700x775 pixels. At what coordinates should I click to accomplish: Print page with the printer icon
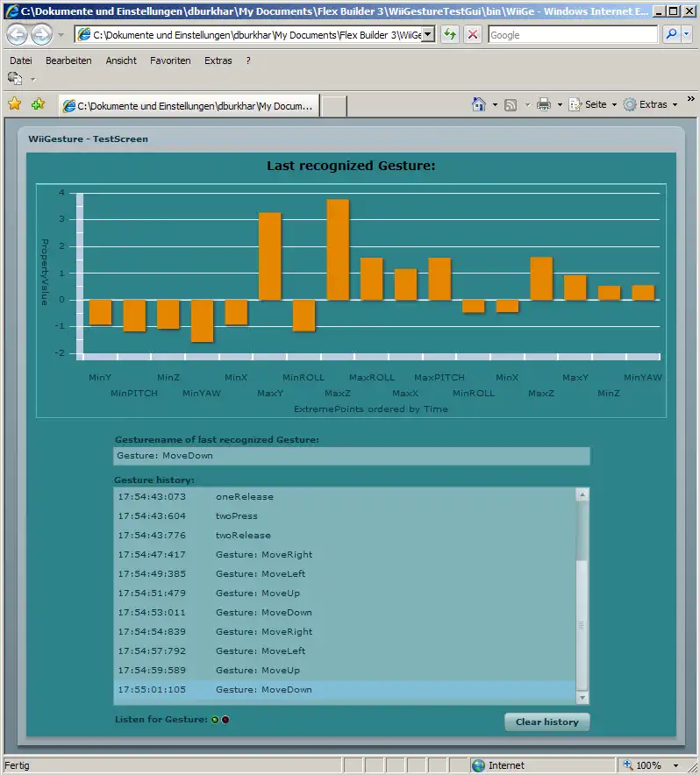(x=544, y=104)
